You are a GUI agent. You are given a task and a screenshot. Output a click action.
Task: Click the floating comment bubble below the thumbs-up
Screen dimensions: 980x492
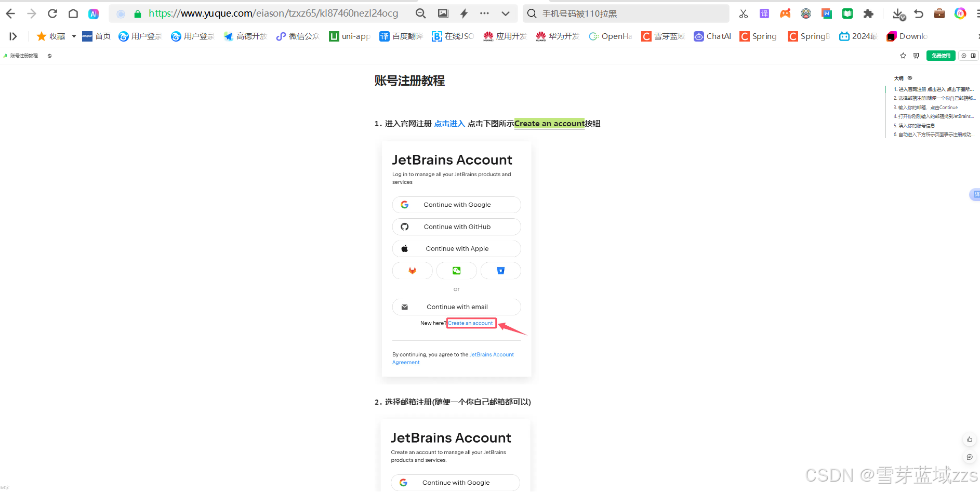click(970, 457)
